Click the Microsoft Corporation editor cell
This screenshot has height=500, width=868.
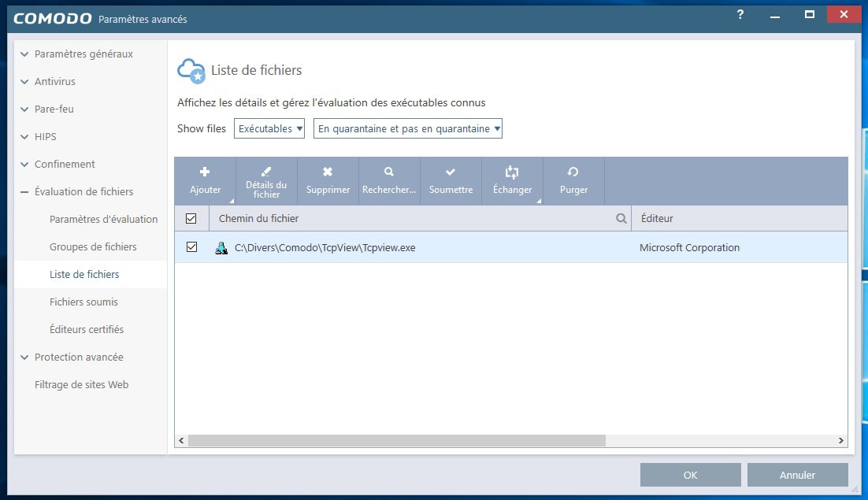click(689, 248)
